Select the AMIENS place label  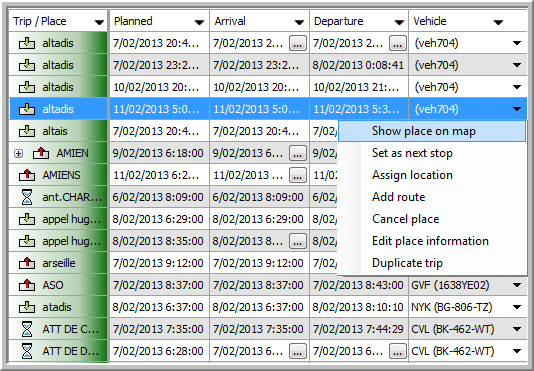62,175
